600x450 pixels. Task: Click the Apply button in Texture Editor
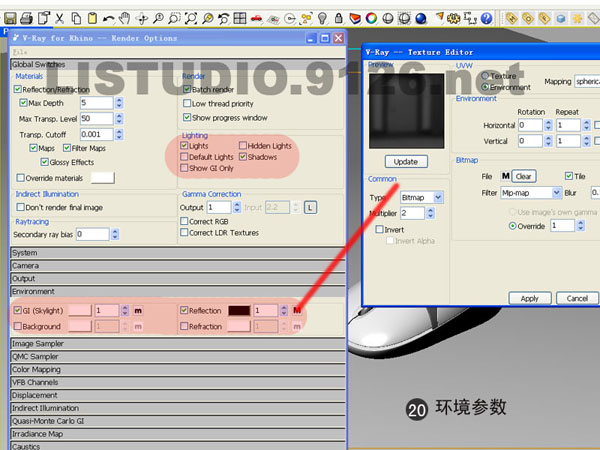click(x=530, y=298)
